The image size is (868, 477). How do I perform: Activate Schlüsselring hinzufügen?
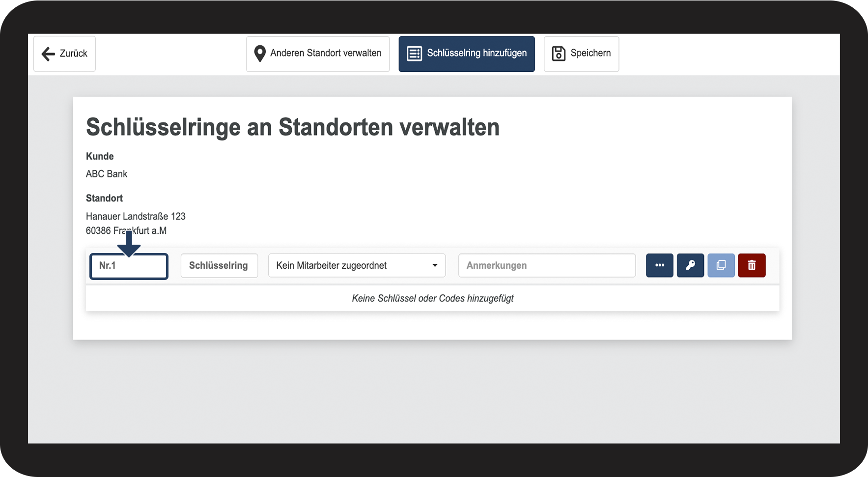point(466,54)
